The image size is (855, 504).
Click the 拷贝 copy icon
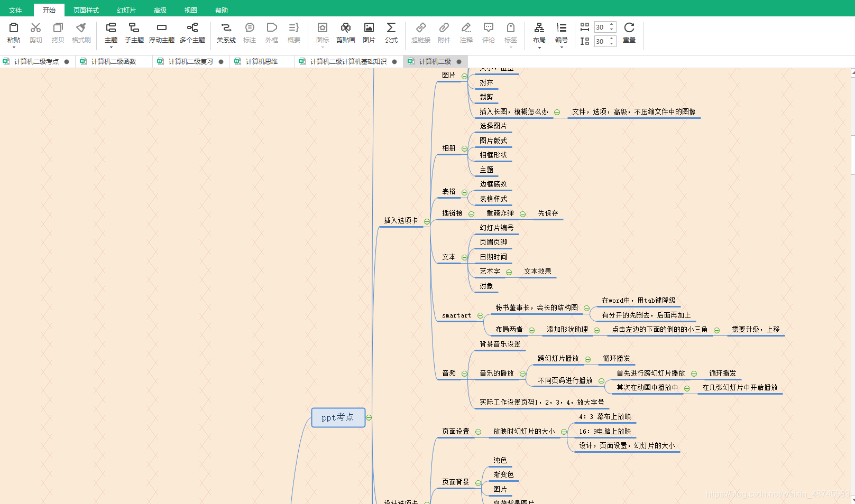pos(58,28)
